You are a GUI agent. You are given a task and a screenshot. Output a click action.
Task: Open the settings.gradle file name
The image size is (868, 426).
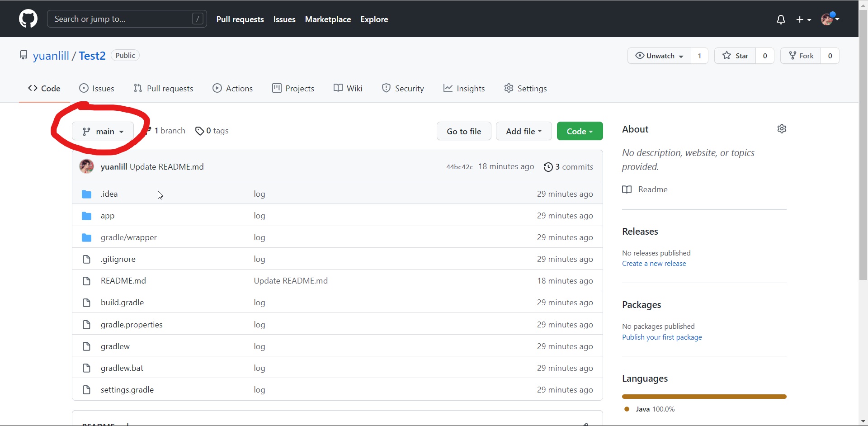coord(127,390)
